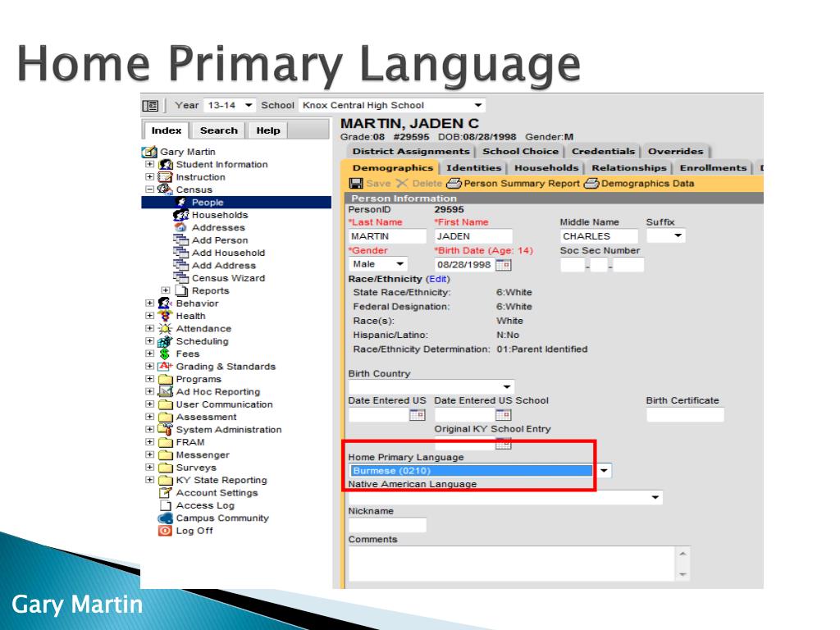
Task: Click the Middle Name field containing CHARLES
Action: (599, 236)
